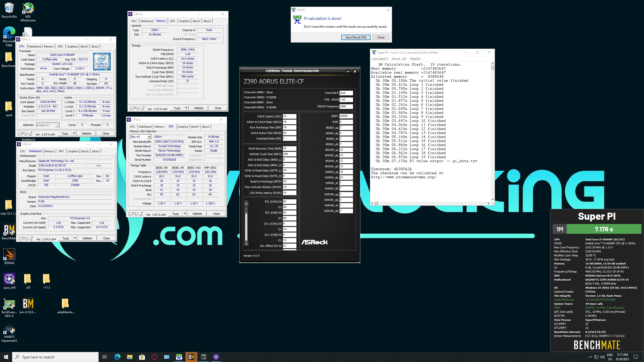Open the volume control in system tray

[x=602, y=357]
